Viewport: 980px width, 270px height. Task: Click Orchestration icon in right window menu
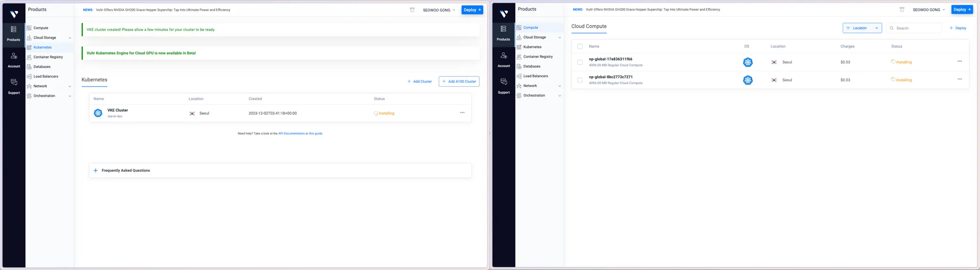(x=519, y=95)
